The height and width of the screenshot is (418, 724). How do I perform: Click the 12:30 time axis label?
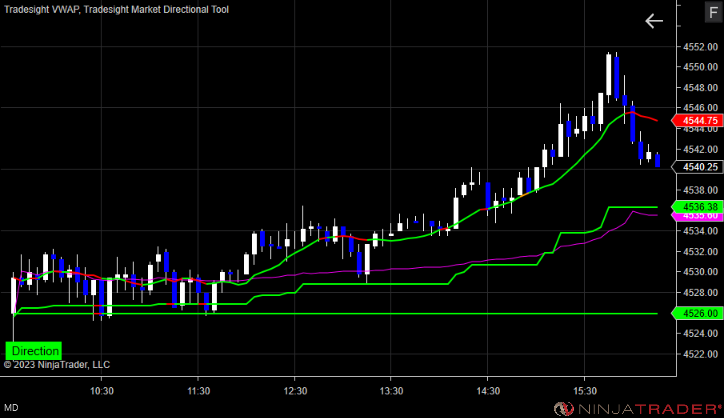295,391
